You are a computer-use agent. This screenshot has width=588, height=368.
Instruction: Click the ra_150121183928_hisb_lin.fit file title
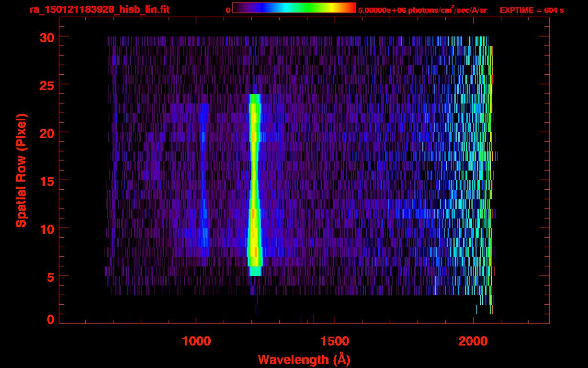(x=99, y=10)
